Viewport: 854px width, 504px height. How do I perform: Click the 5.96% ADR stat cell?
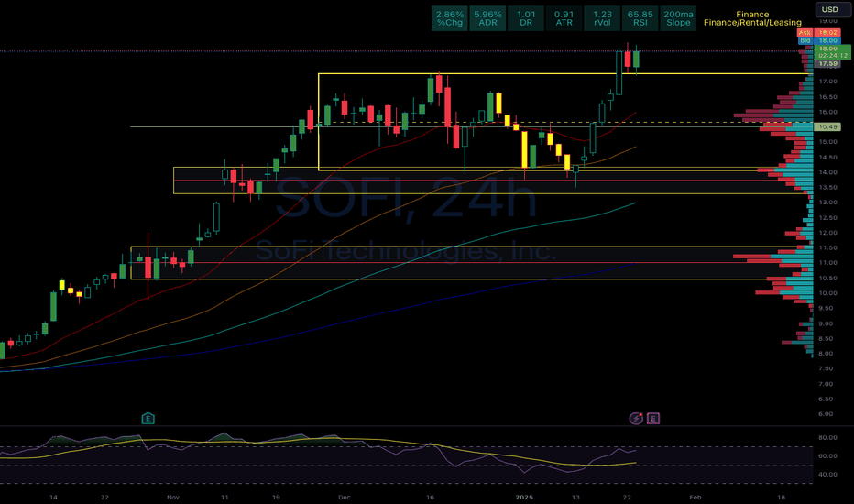tap(488, 18)
